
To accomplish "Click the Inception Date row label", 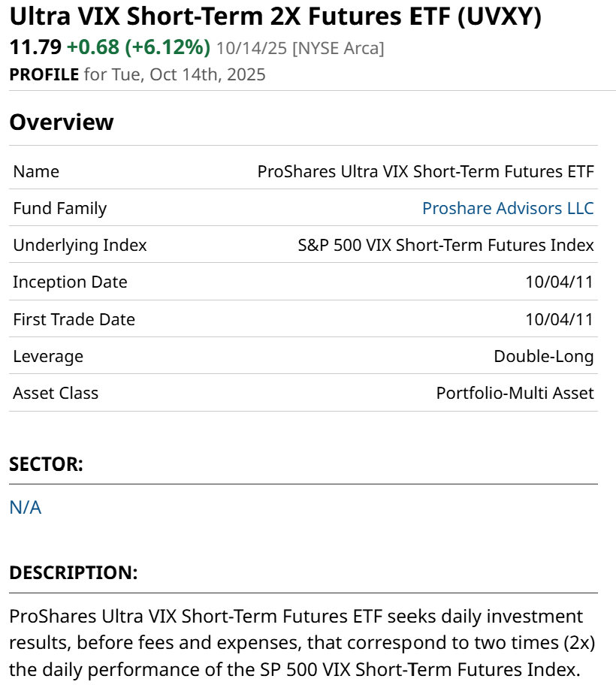I will [x=70, y=282].
